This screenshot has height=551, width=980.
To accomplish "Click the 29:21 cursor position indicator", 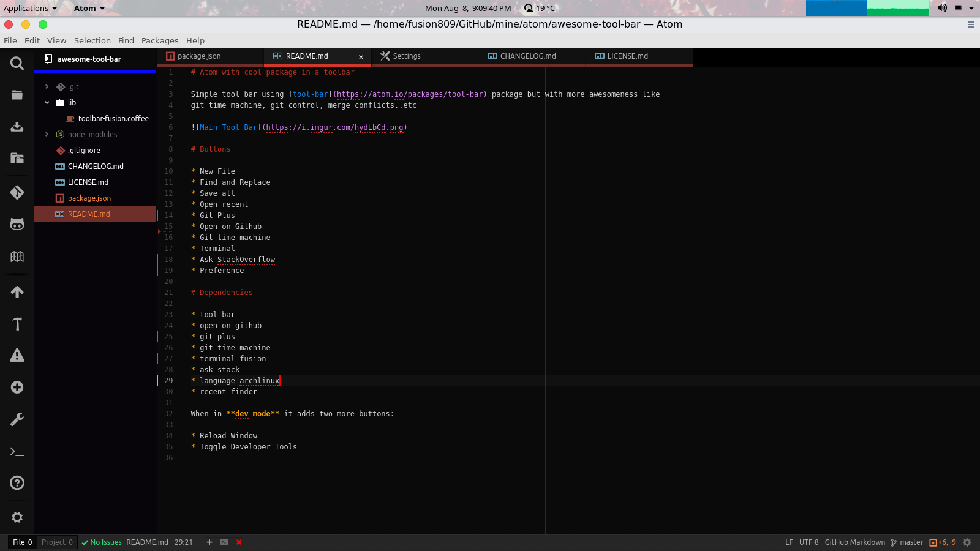I will [184, 542].
